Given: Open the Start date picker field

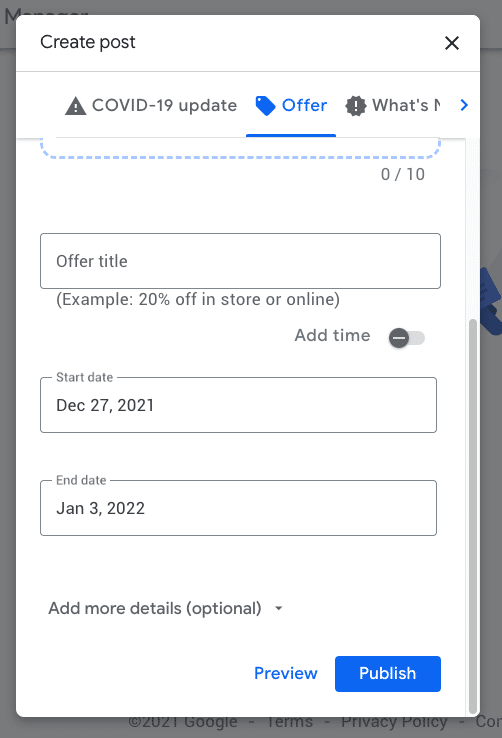Looking at the screenshot, I should tap(239, 405).
